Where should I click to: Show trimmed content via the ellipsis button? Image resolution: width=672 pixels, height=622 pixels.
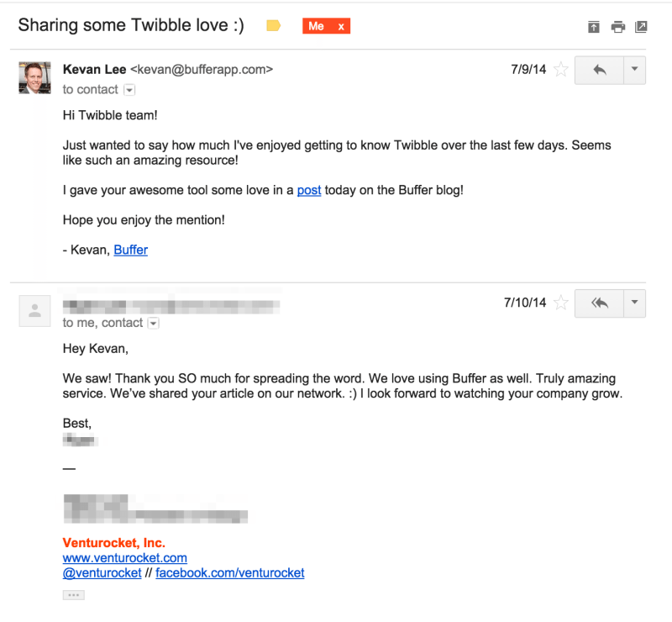73,594
